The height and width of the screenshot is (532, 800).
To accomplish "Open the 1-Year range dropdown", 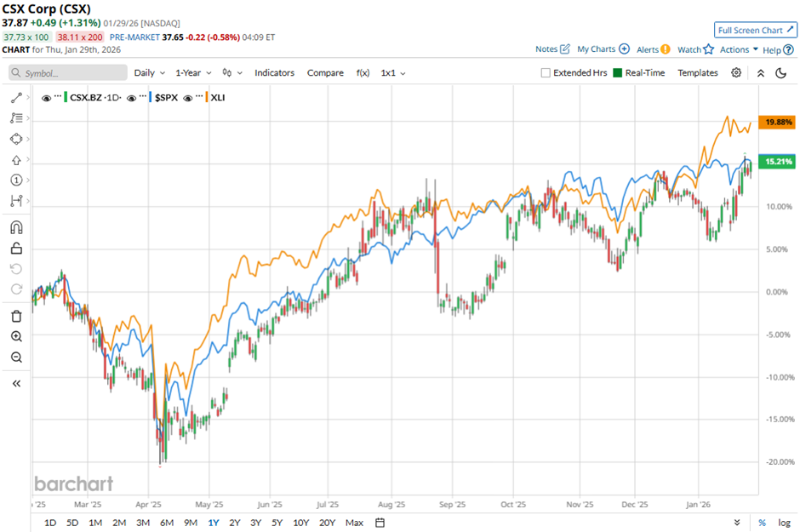I will [193, 73].
